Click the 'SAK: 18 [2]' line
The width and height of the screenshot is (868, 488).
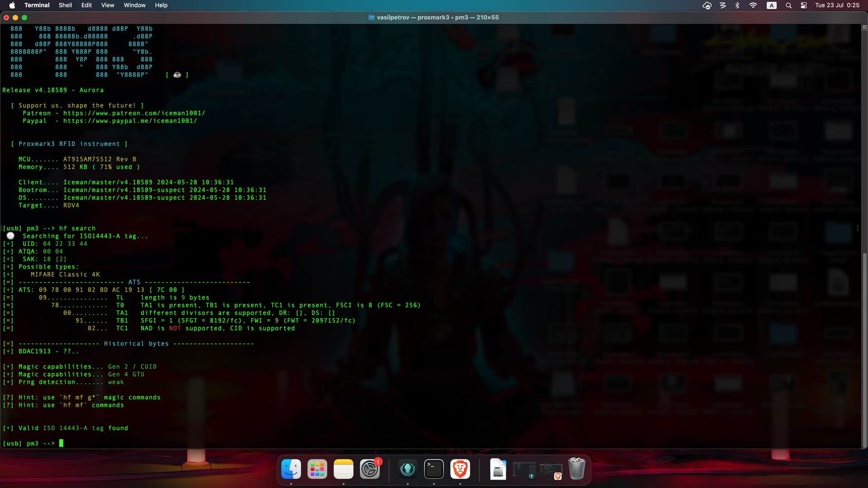coord(44,259)
